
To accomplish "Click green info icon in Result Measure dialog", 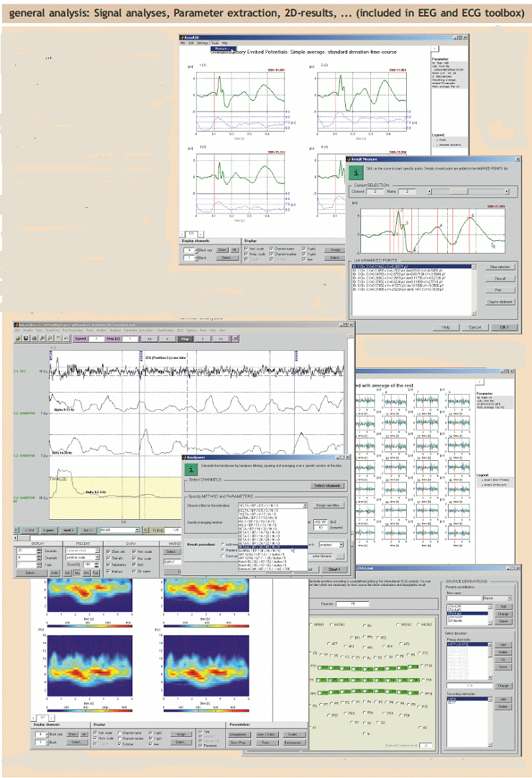I will (356, 173).
